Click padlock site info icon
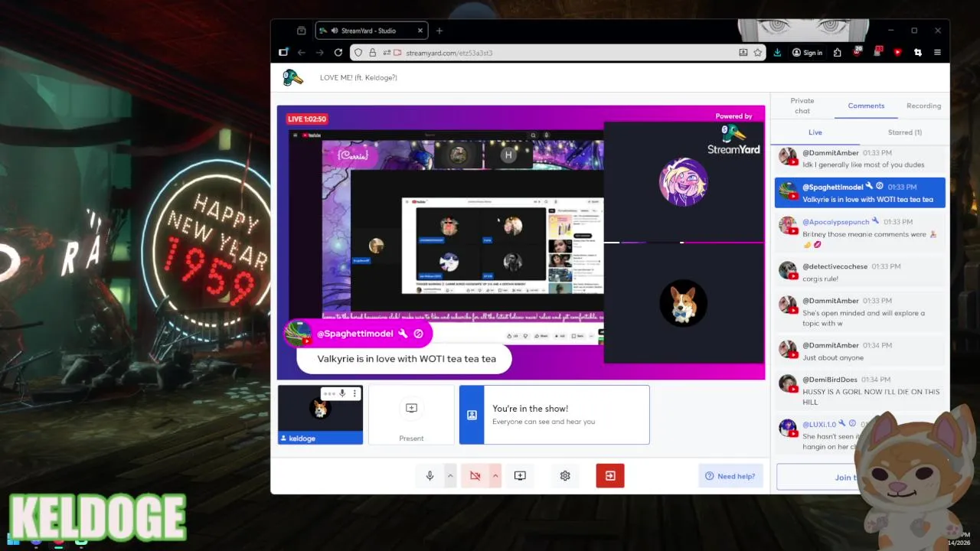The width and height of the screenshot is (980, 551). tap(372, 53)
